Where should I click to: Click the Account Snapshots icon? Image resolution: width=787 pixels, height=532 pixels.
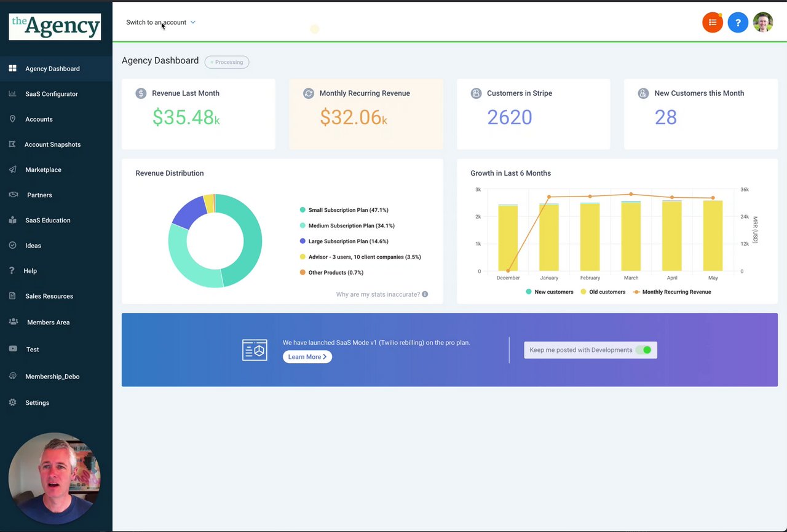tap(12, 144)
